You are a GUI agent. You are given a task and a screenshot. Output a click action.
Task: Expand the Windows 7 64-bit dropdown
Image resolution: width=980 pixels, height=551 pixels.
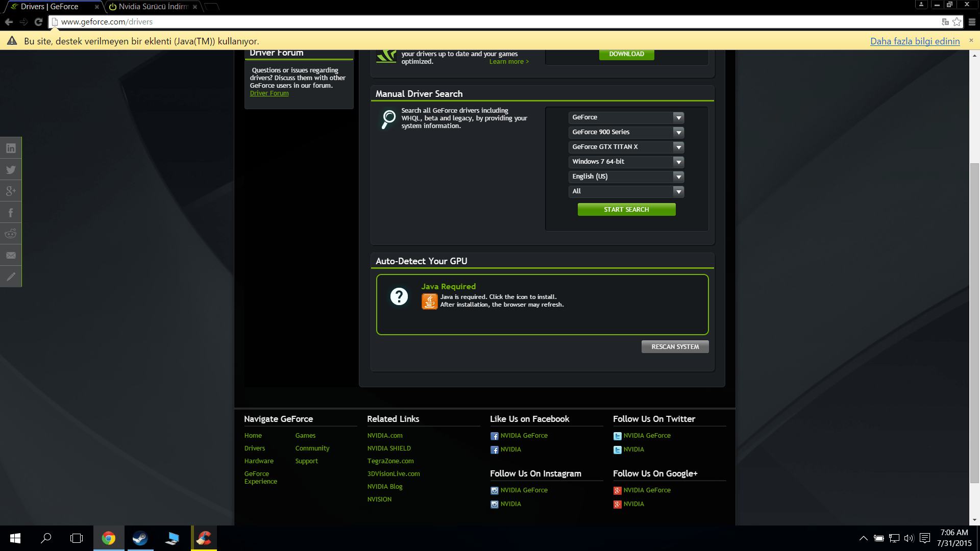(626, 162)
